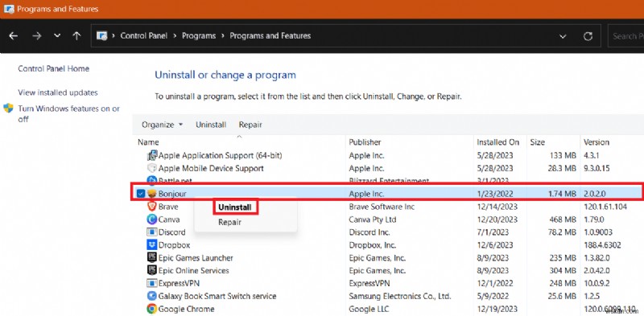The image size is (644, 316).
Task: Click inside the Search box
Action: click(x=625, y=36)
